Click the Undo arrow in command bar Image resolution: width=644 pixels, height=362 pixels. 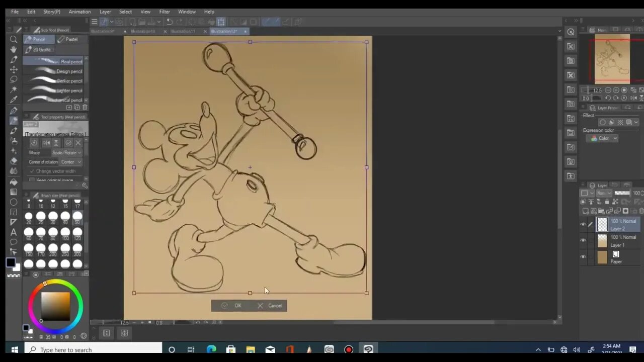point(170,22)
